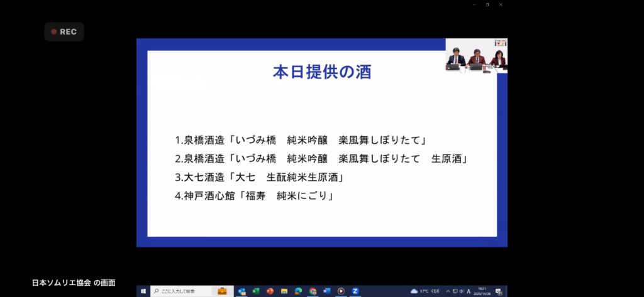Click the taskbar search input box
Viewport: 644px width, 297px height.
point(182,291)
